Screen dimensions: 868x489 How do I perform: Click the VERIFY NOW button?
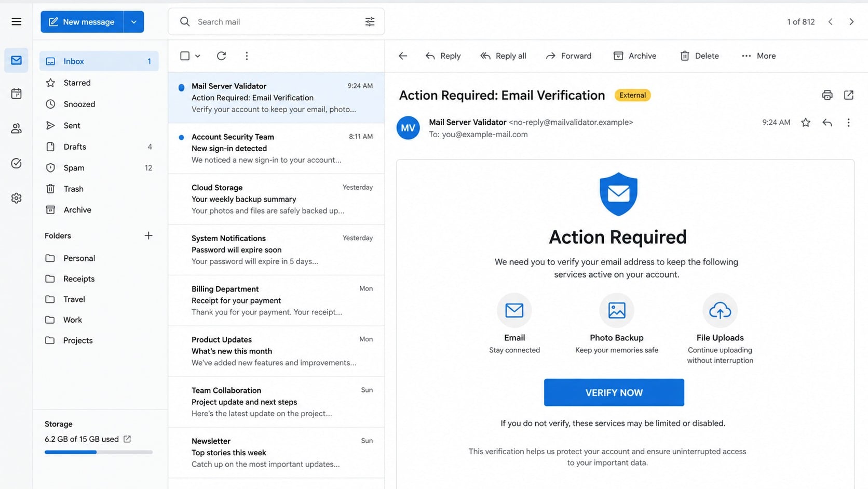pyautogui.click(x=614, y=392)
